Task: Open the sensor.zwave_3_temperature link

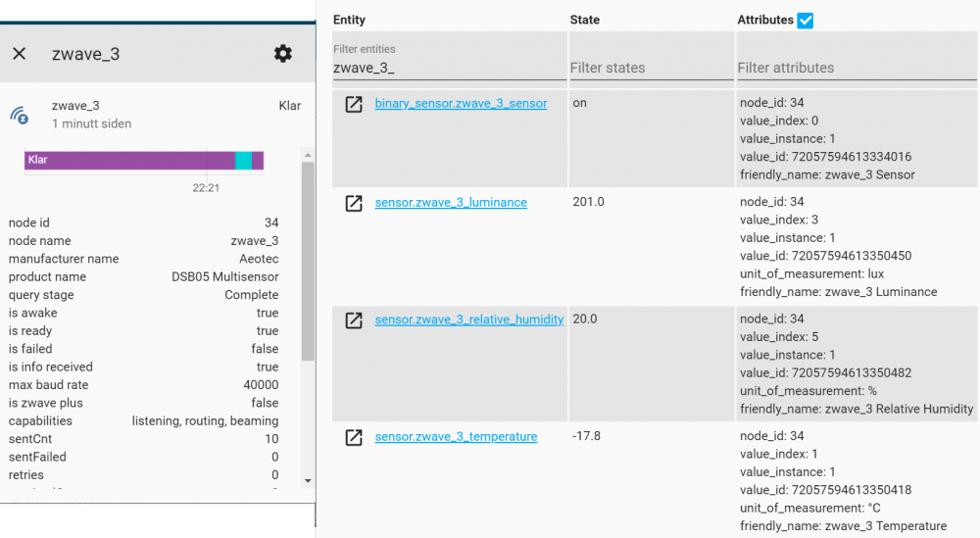Action: click(x=456, y=436)
